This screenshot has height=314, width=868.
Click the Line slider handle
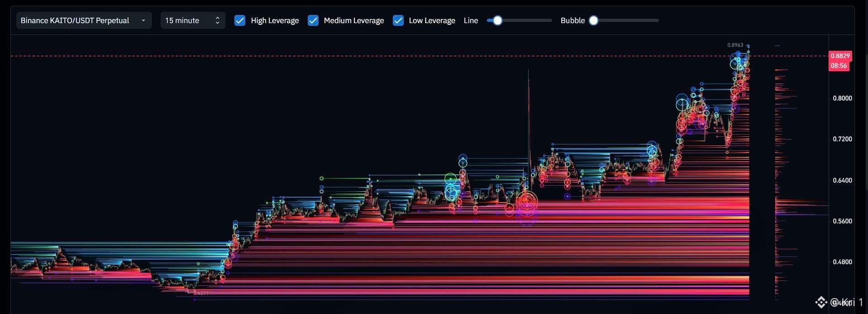(497, 20)
